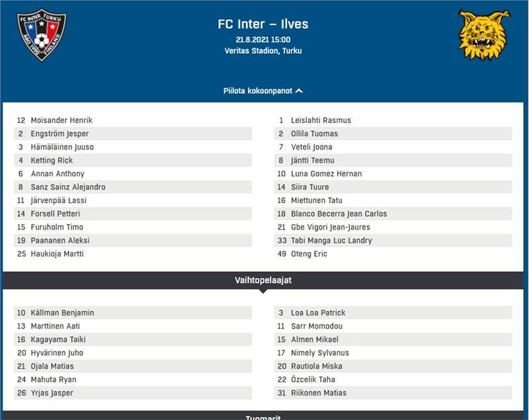Open player Engström Jesper
Image resolution: width=529 pixels, height=420 pixels.
coord(60,134)
